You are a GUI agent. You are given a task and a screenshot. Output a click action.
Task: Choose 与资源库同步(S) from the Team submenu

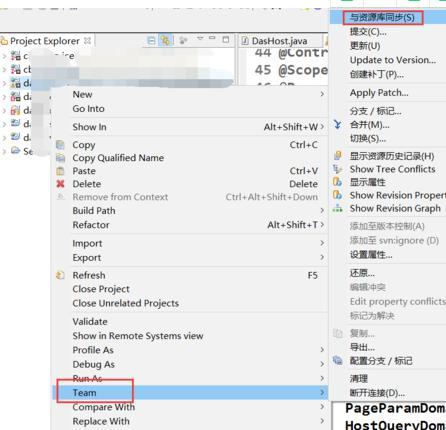[x=382, y=17]
